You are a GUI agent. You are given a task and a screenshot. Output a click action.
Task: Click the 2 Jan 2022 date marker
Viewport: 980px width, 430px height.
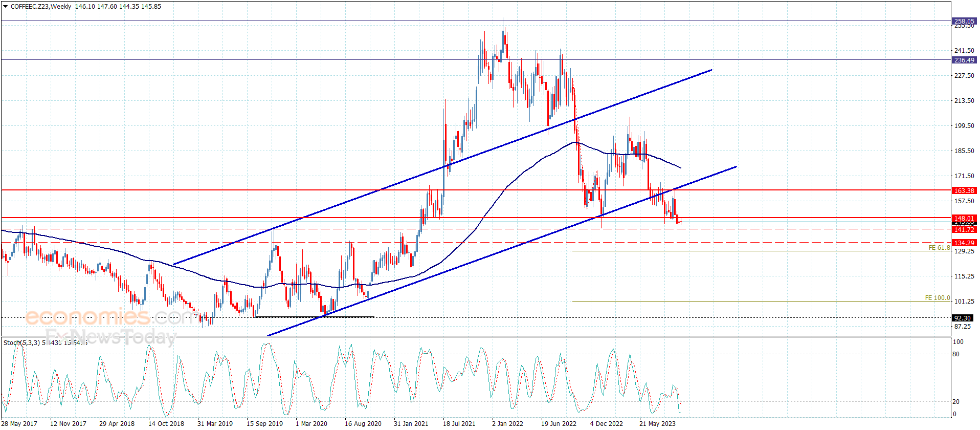507,423
